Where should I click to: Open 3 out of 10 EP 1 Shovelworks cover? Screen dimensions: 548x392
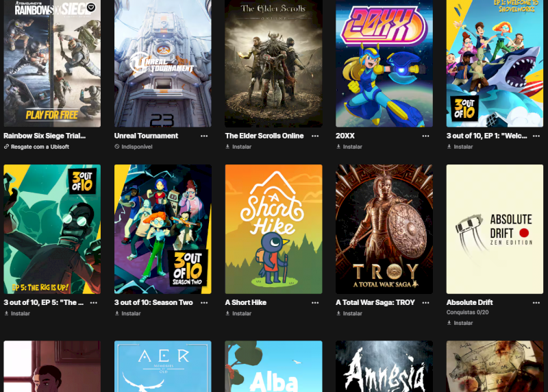pos(495,63)
